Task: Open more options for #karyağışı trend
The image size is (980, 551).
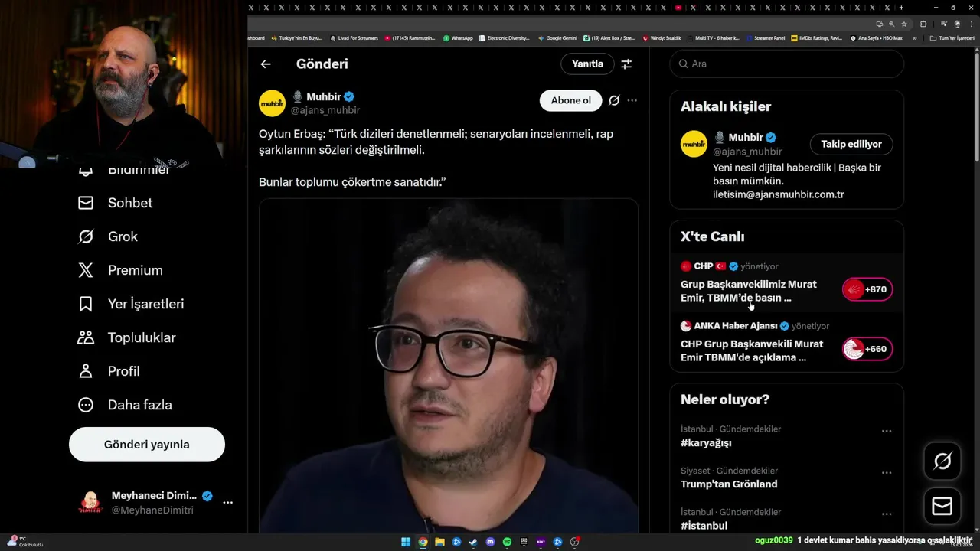Action: coord(887,431)
